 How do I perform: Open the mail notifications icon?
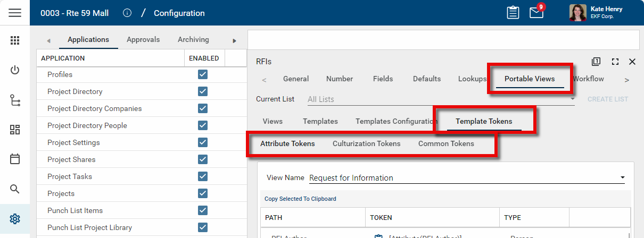(x=536, y=13)
